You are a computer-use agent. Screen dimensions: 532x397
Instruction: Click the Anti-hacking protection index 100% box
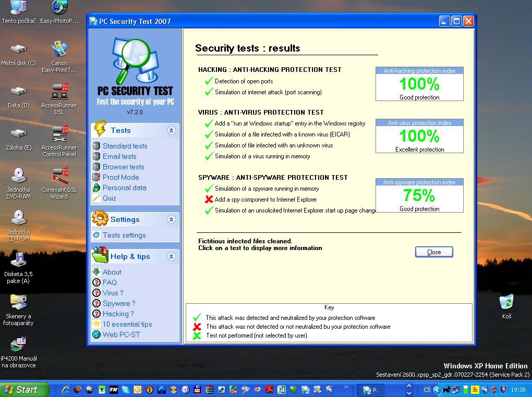419,84
